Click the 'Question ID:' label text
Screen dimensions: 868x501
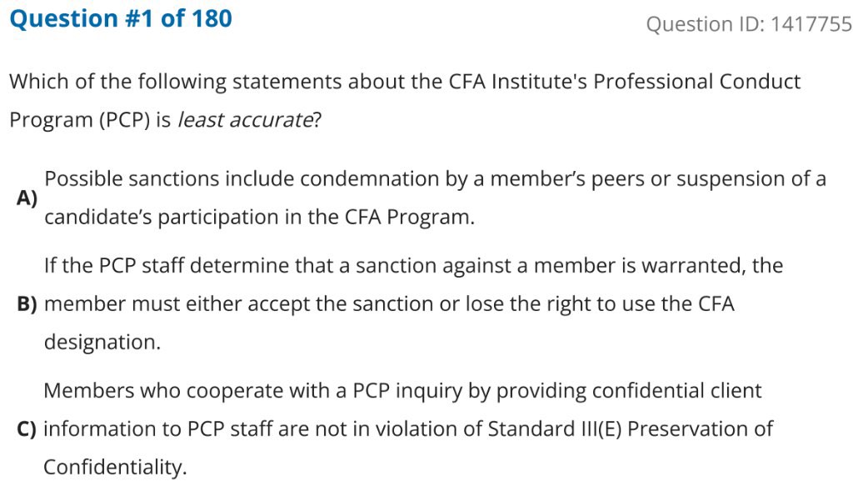705,24
